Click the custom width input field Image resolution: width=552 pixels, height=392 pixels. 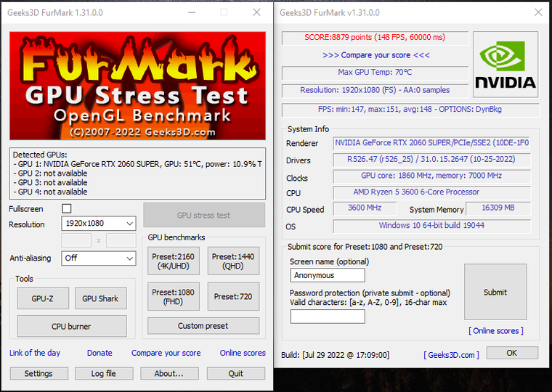click(x=76, y=241)
